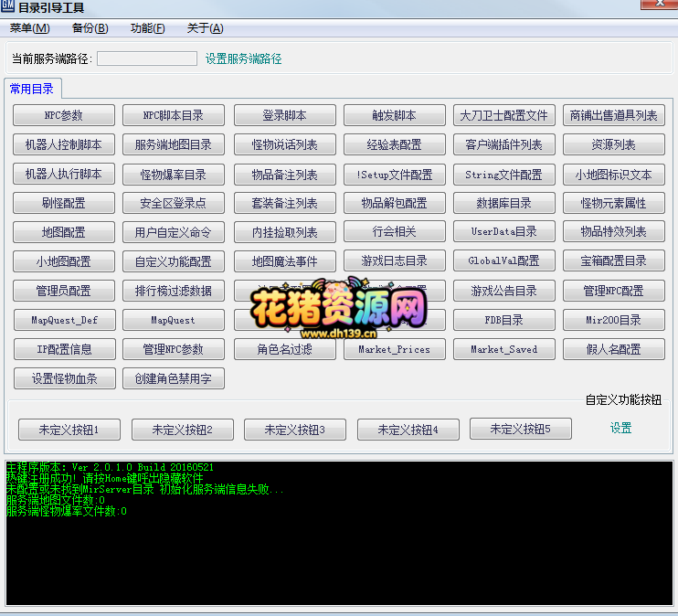The width and height of the screenshot is (678, 616).
Task: Open the 备份(B) menu
Action: click(90, 28)
